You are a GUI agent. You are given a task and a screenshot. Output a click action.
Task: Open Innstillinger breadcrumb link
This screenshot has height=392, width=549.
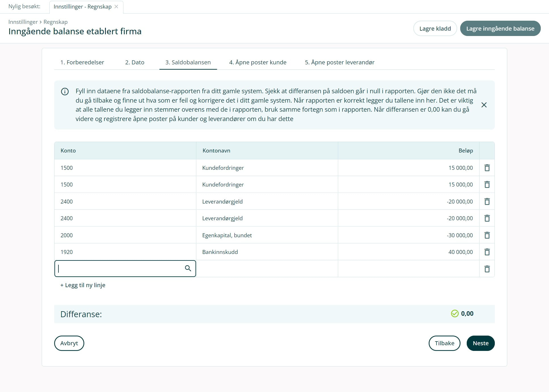point(23,22)
